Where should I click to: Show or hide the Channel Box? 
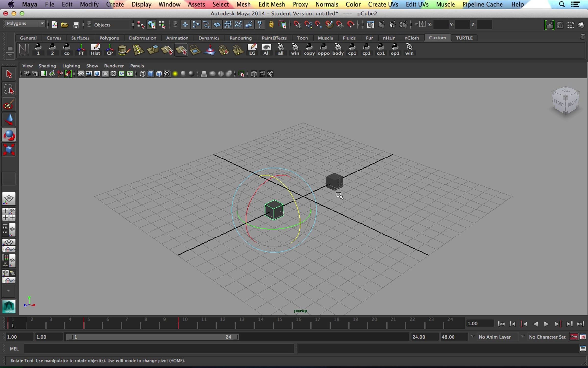(x=581, y=25)
